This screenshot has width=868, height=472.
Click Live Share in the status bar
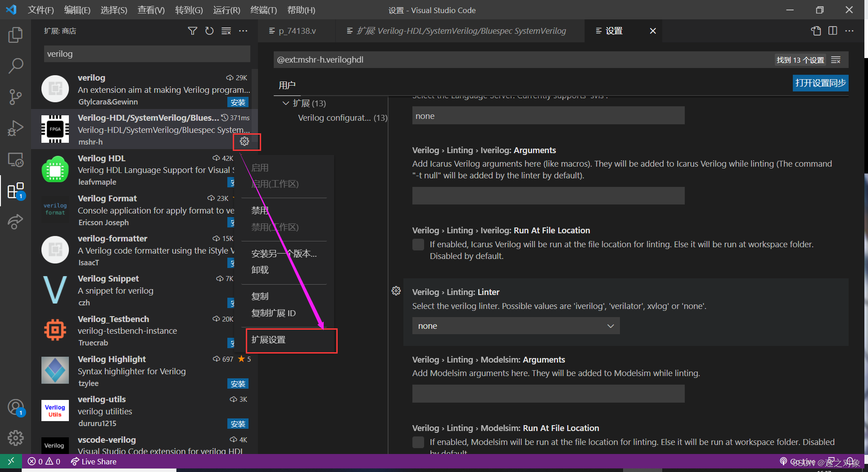click(x=94, y=462)
